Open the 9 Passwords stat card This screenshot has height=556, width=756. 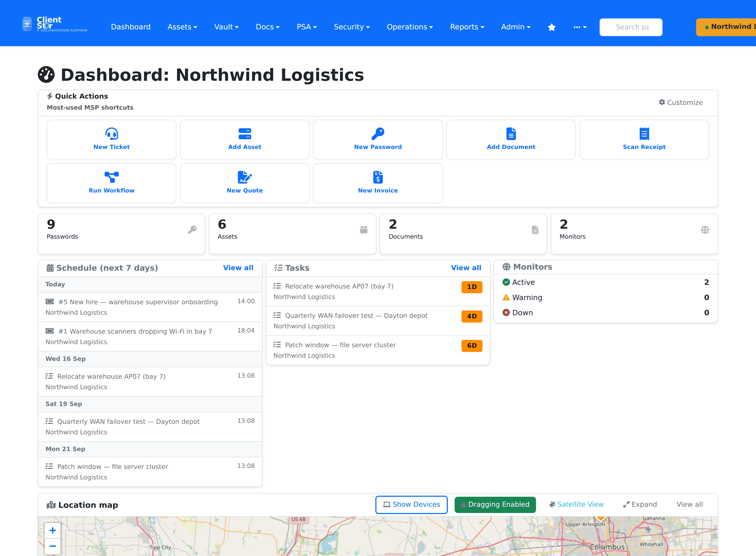pyautogui.click(x=121, y=234)
